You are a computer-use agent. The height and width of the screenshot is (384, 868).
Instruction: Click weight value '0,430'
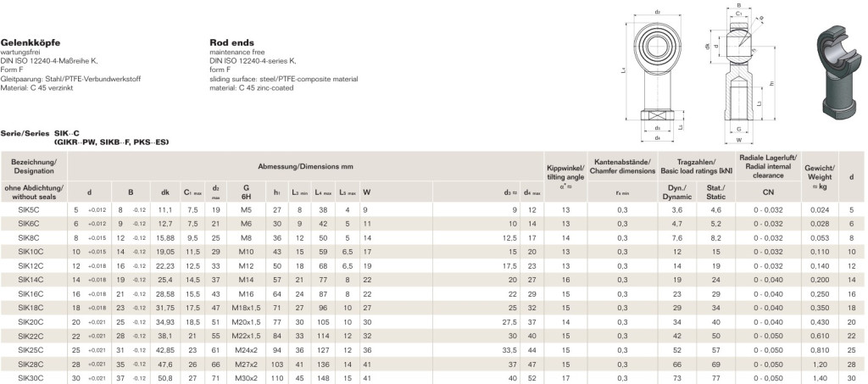pyautogui.click(x=820, y=321)
